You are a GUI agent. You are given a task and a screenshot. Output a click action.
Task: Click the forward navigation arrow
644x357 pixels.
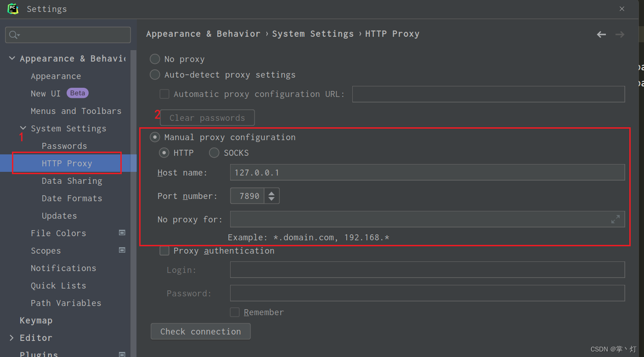click(x=619, y=34)
